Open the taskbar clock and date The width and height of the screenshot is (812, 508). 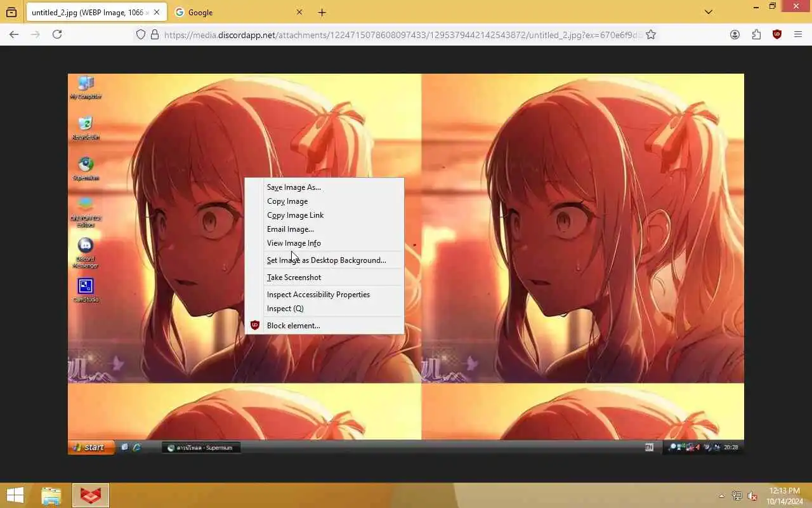(785, 496)
